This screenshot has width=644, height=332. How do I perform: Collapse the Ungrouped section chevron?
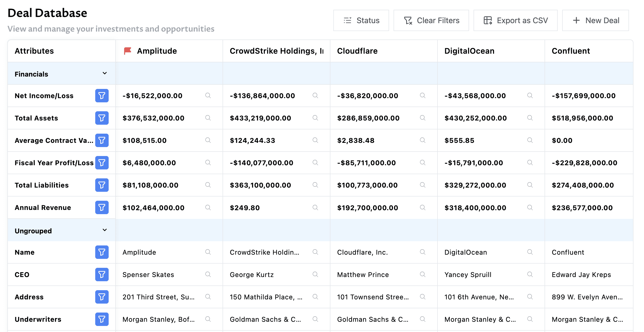[x=105, y=230]
